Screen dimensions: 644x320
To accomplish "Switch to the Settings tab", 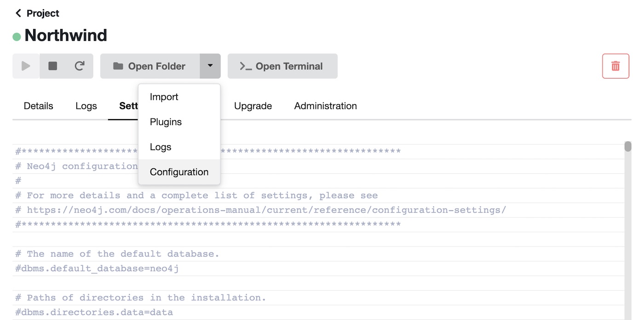I will [x=128, y=106].
